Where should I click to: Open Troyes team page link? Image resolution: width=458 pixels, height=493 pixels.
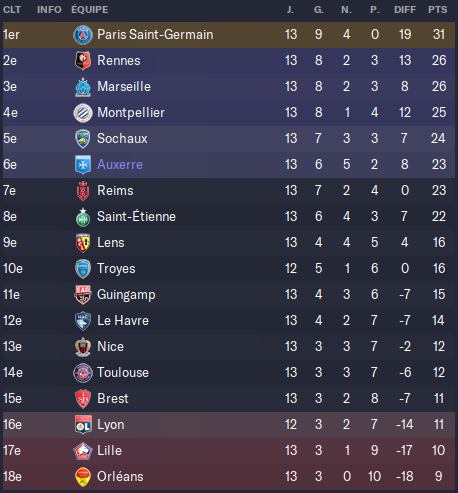click(x=116, y=269)
